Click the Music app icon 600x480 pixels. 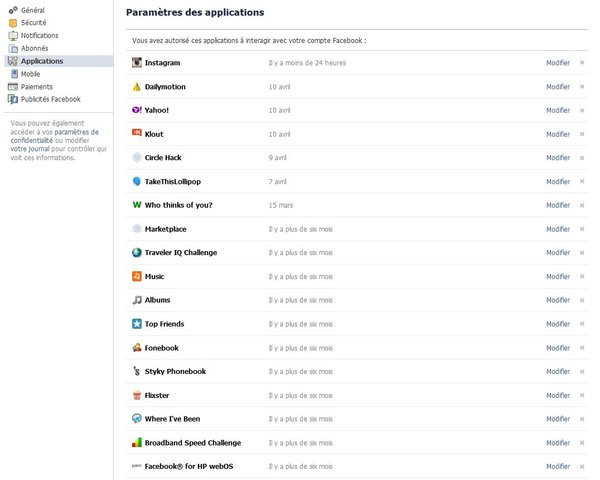click(137, 276)
